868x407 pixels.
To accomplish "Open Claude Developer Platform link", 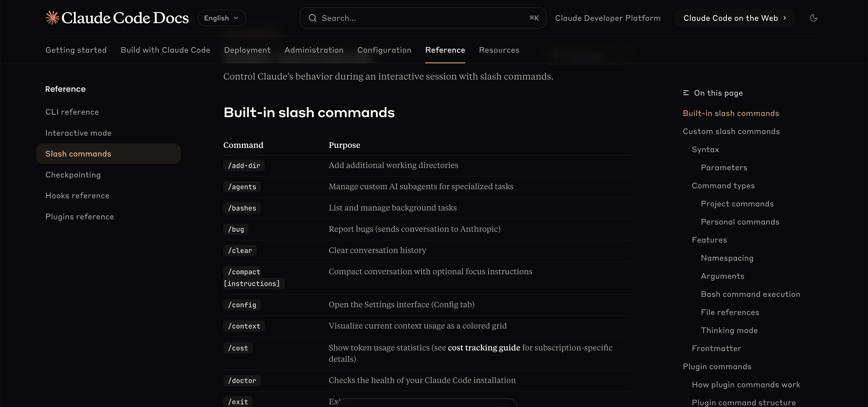I will (608, 18).
